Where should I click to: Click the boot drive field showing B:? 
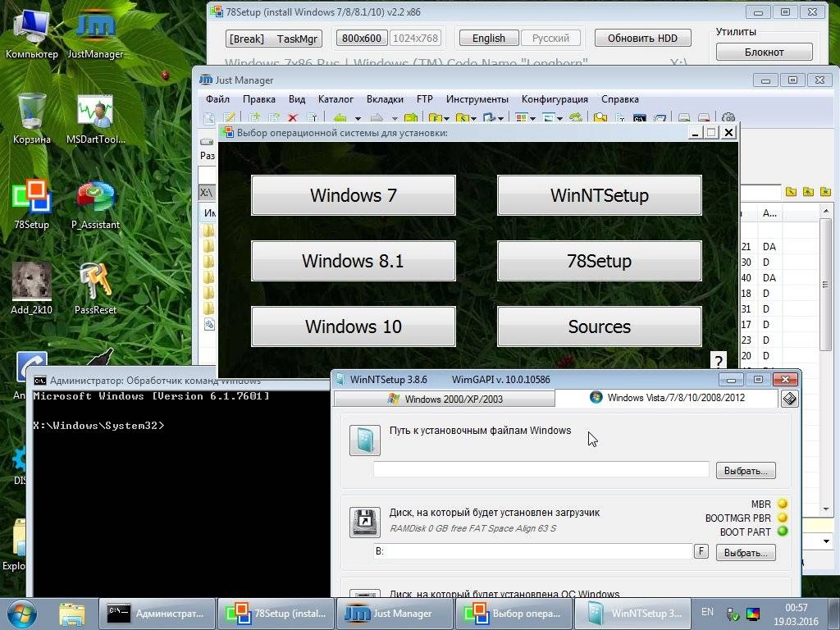532,551
